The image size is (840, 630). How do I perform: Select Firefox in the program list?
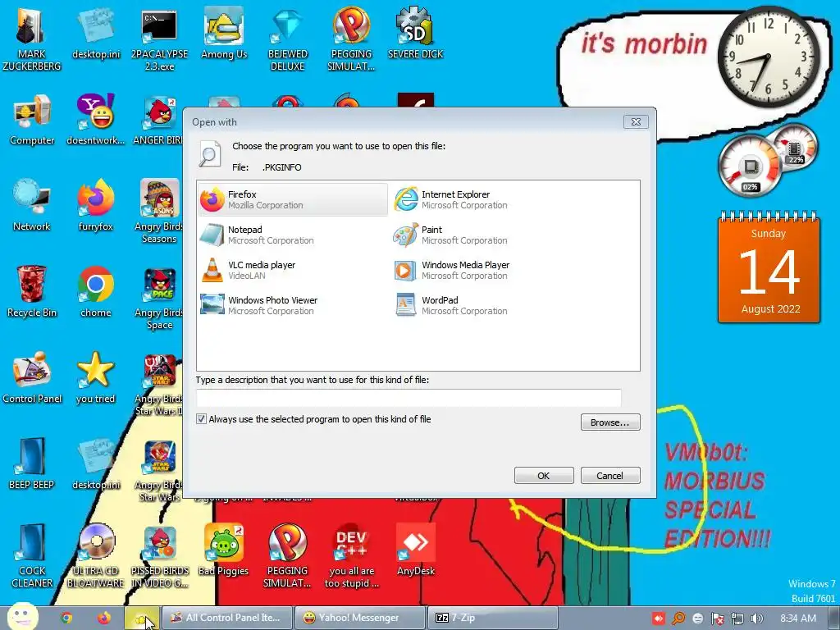(x=293, y=200)
